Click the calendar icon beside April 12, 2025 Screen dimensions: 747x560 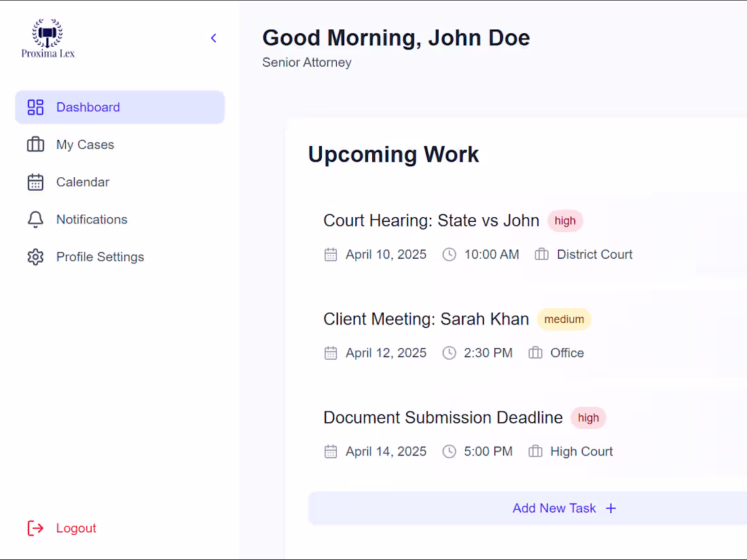tap(331, 354)
